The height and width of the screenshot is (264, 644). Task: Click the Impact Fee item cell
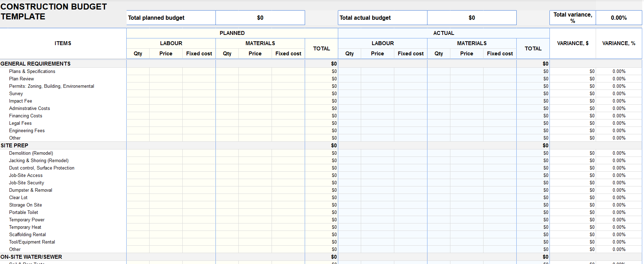point(63,101)
